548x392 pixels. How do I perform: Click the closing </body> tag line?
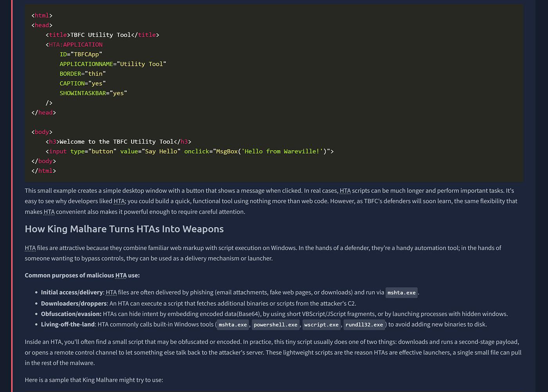44,161
